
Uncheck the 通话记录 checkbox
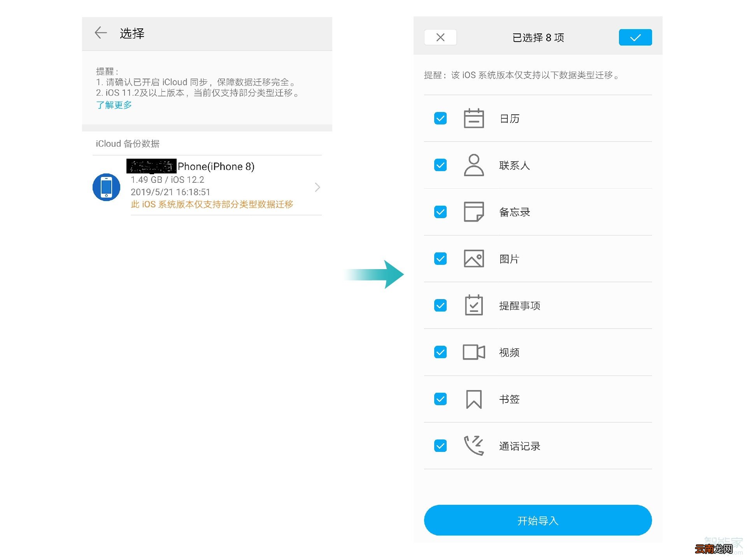(x=440, y=446)
